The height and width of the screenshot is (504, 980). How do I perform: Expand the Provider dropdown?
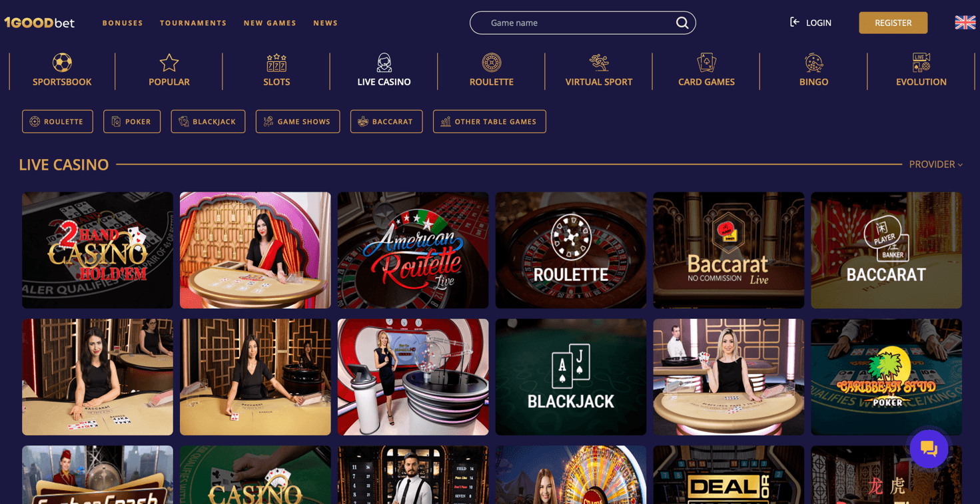click(936, 164)
